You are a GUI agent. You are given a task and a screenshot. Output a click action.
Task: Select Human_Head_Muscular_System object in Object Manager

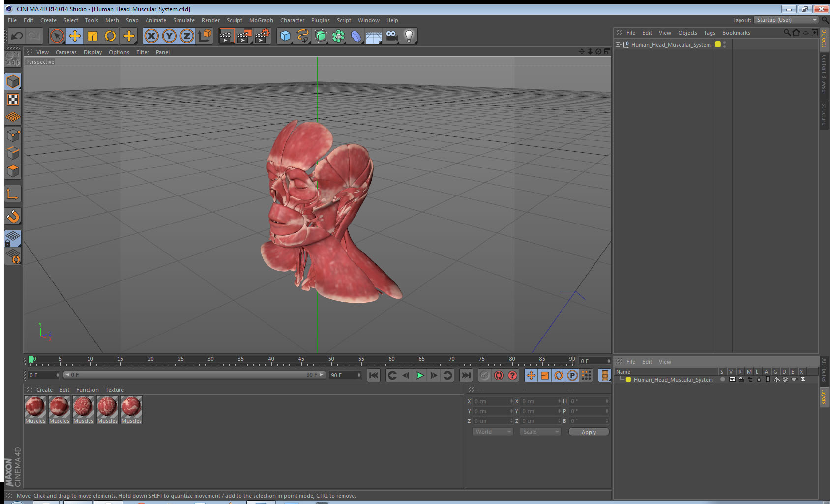pyautogui.click(x=671, y=45)
